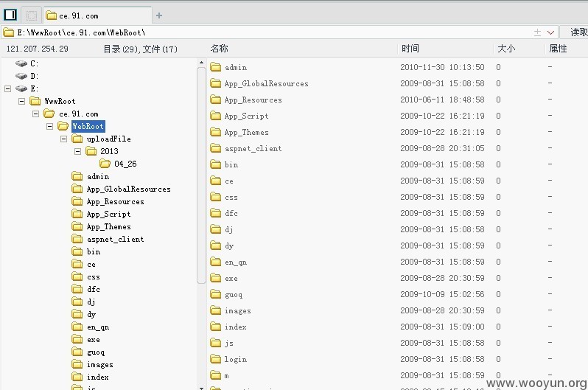
Task: Open a new tab with the plus button
Action: 159,15
